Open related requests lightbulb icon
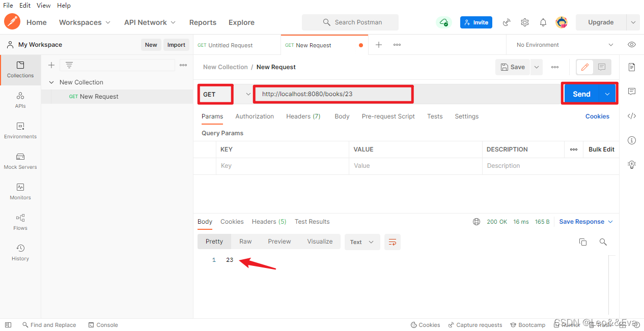 coord(632,165)
